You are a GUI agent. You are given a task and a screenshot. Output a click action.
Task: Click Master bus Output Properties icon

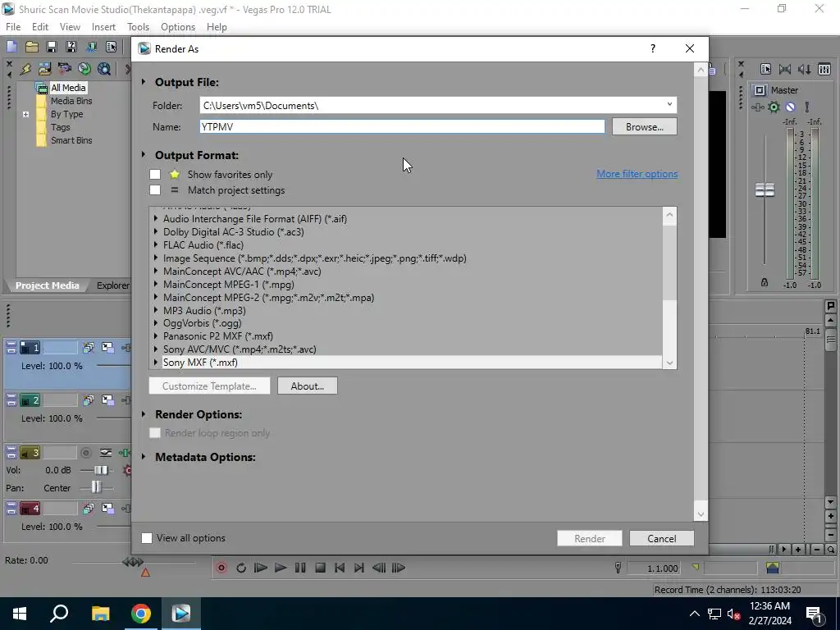765,69
